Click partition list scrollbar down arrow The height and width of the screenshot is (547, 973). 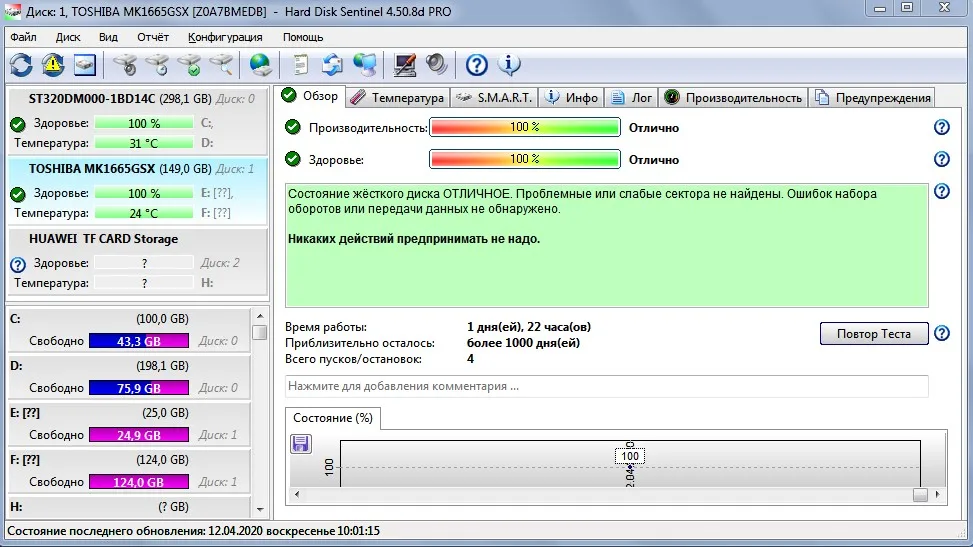pyautogui.click(x=260, y=509)
